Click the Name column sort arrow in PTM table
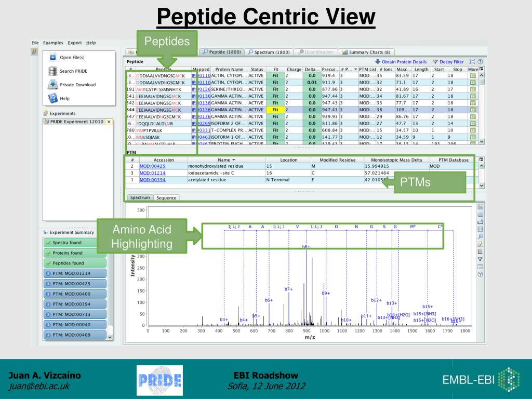This screenshot has height=399, width=532. [233, 160]
